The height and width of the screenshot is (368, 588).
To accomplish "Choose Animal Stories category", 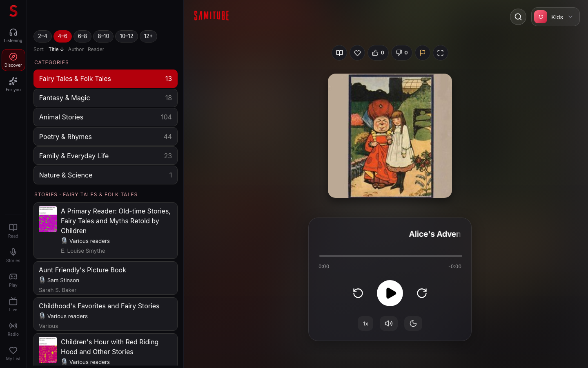I will point(105,117).
